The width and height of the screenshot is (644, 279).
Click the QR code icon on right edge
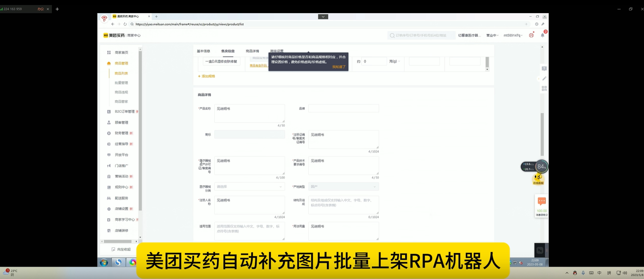click(544, 88)
